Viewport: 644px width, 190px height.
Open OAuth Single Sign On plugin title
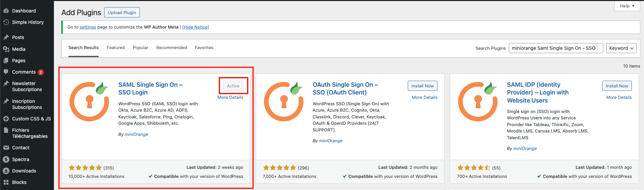click(x=345, y=88)
